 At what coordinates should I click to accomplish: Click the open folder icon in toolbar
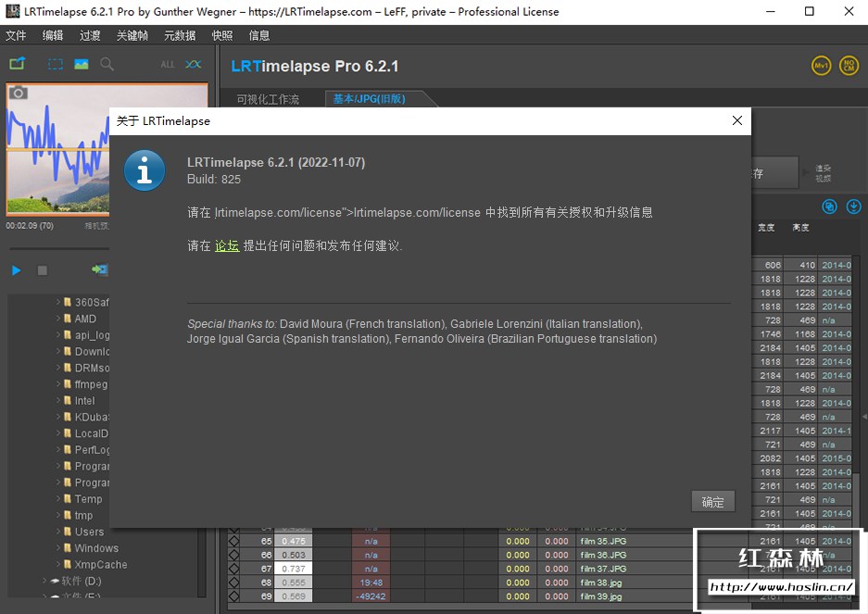click(18, 64)
